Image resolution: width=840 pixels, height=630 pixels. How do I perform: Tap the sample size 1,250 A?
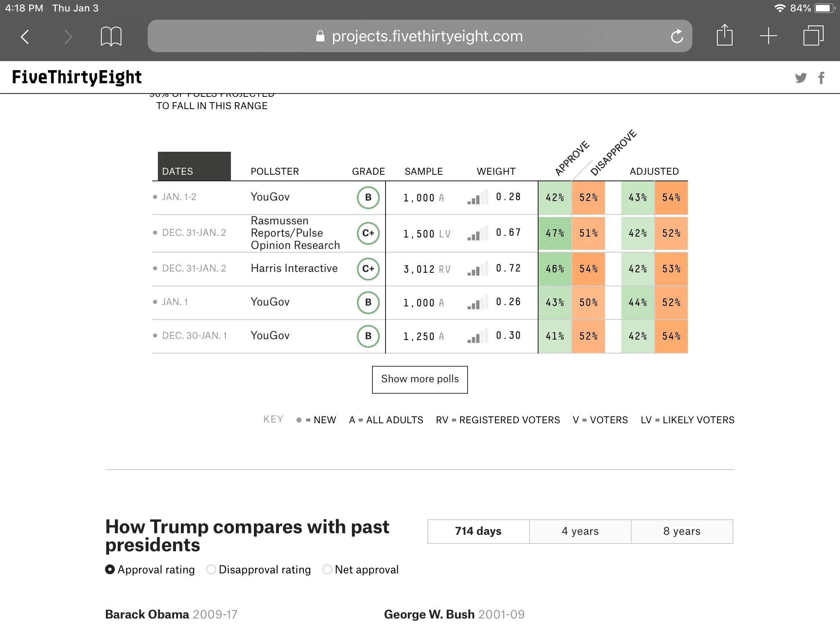tap(424, 336)
